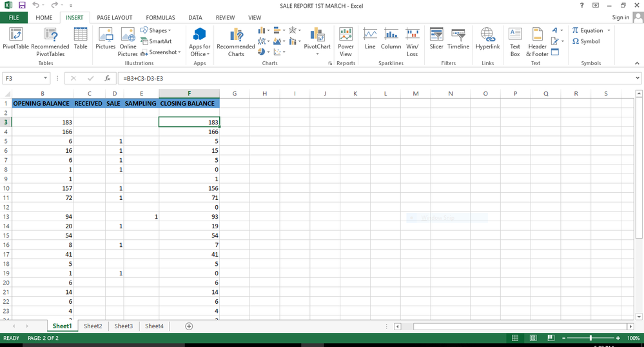Click in the formula bar
The height and width of the screenshot is (347, 644).
click(376, 78)
